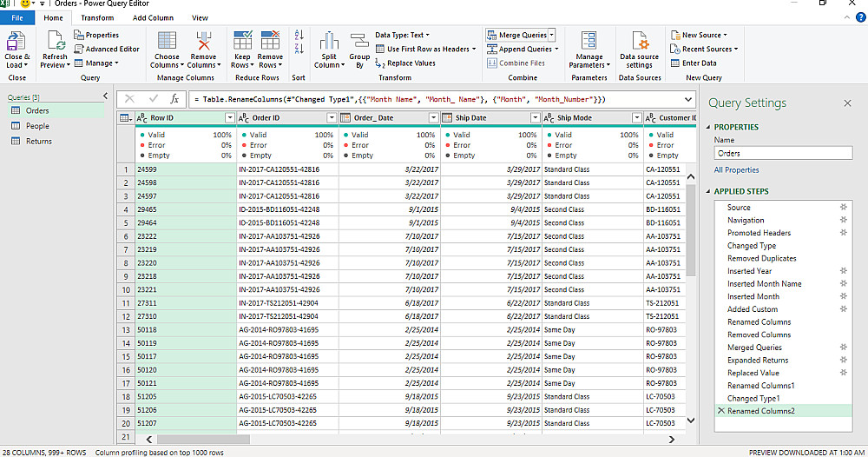The height and width of the screenshot is (457, 868).
Task: Click the All Properties link
Action: click(736, 170)
